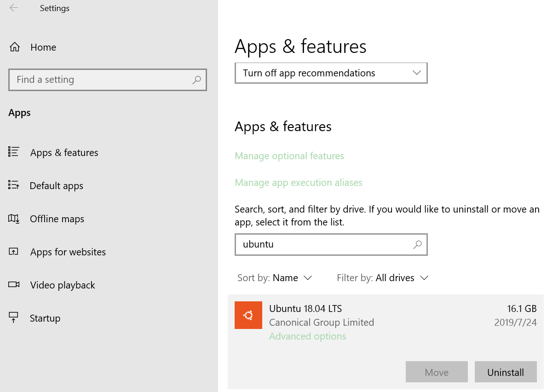Click the Apps & features list icon in sidebar

click(14, 152)
